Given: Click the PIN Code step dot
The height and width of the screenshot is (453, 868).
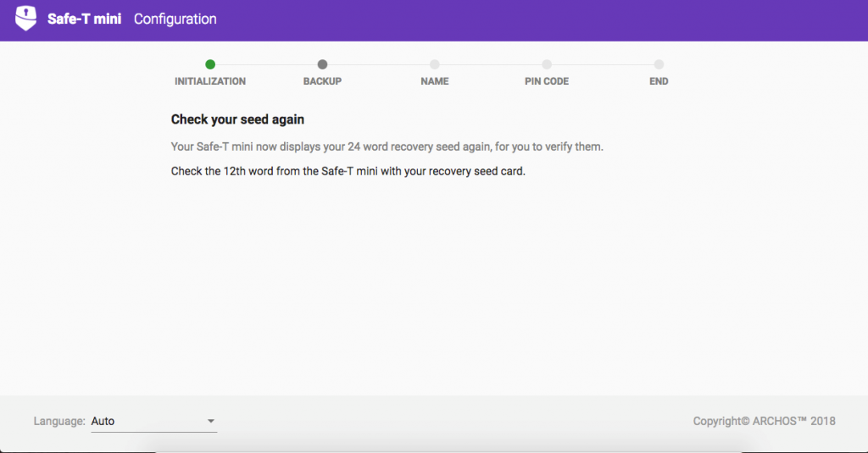Looking at the screenshot, I should (547, 64).
